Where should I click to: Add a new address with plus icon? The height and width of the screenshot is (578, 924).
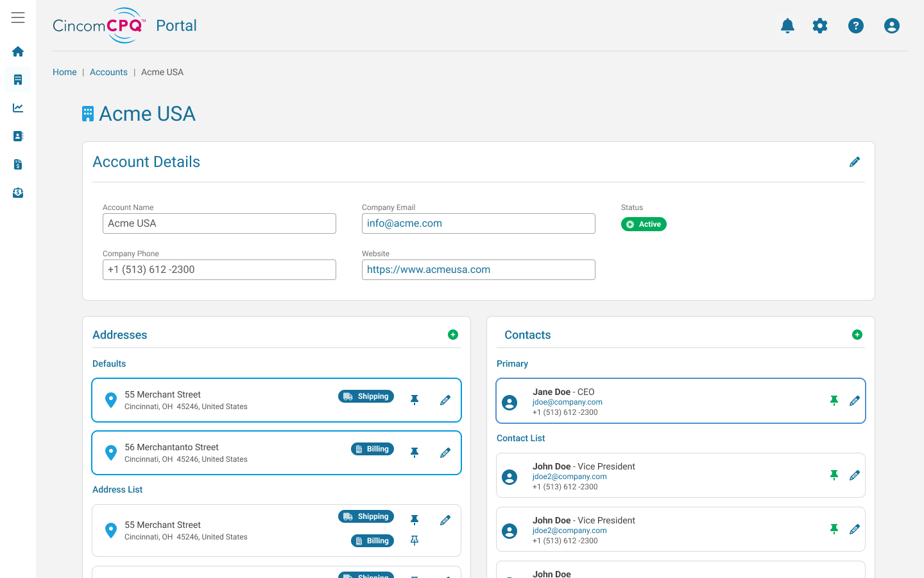pos(453,335)
